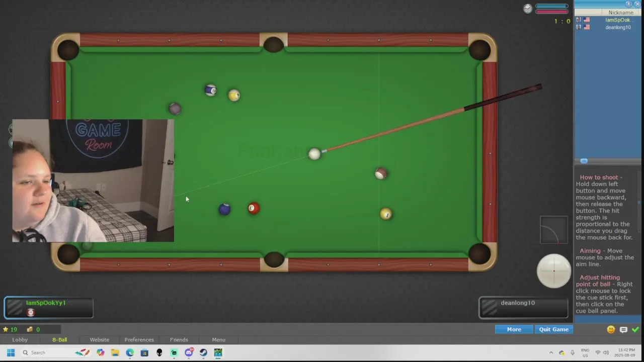
Task: Click the star rating icon showing 19
Action: click(x=6, y=329)
